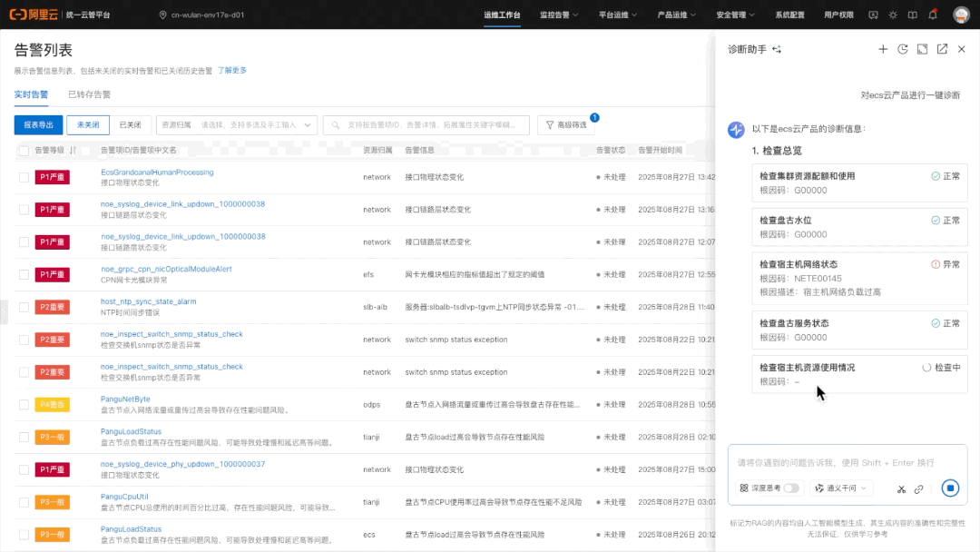Open the 监控告警 dropdown menu
Image resolution: width=980 pixels, height=552 pixels.
pyautogui.click(x=559, y=15)
